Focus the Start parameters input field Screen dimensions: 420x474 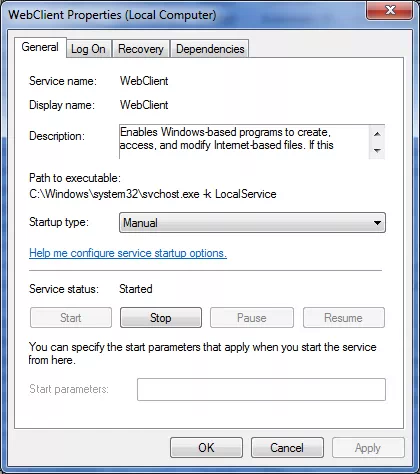(x=261, y=389)
